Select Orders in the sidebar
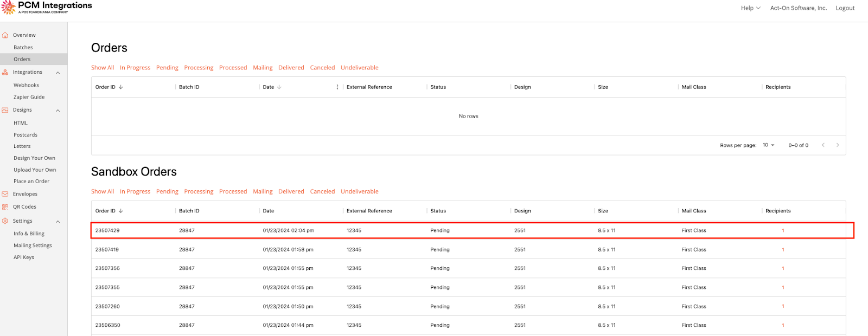Viewport: 868px width, 336px height. 22,60
